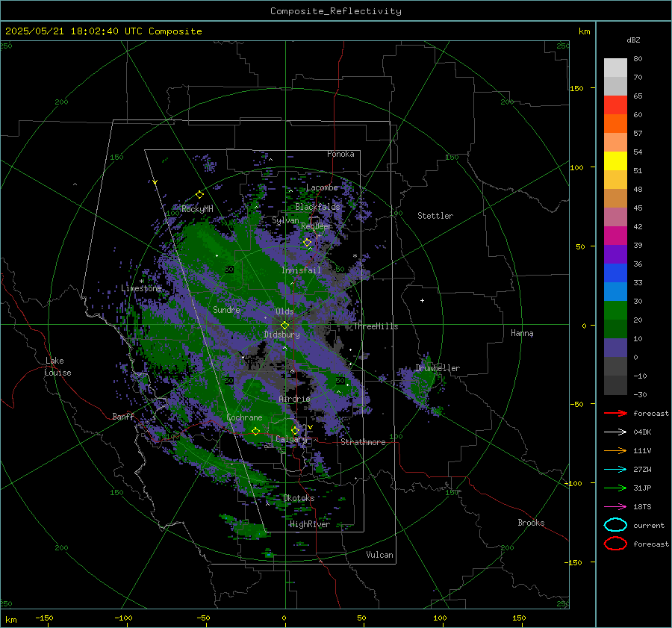
Task: Pick the bright yellow dBZ swatch
Action: (x=615, y=161)
